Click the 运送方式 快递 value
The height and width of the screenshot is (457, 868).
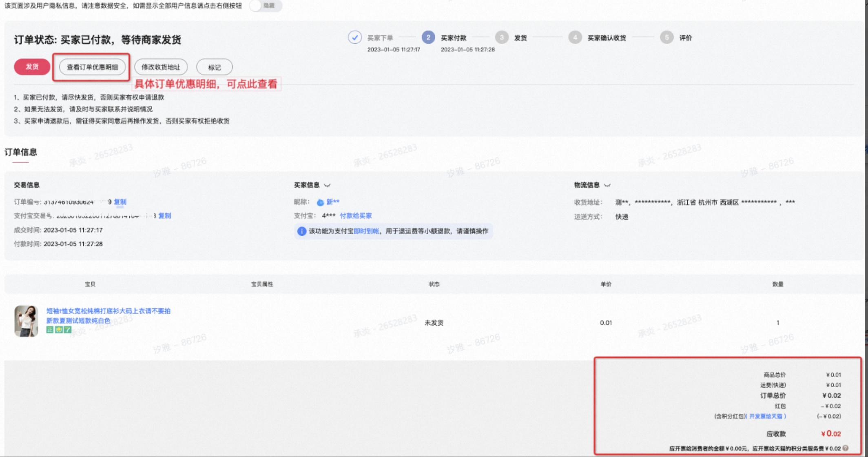(x=622, y=217)
